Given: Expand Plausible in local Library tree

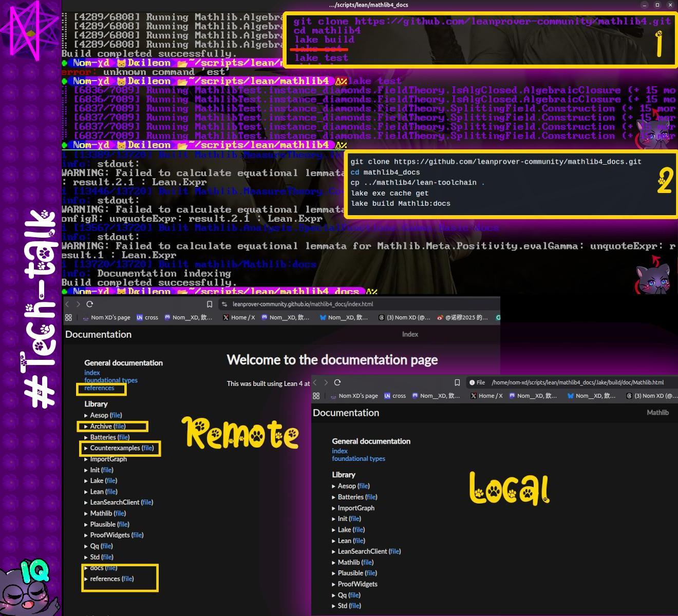Looking at the screenshot, I should [x=333, y=573].
